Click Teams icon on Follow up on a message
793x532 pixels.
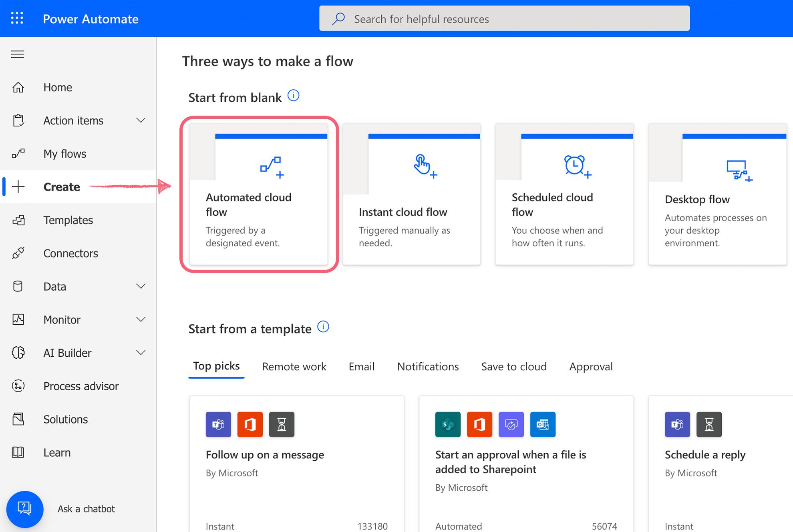click(x=218, y=424)
